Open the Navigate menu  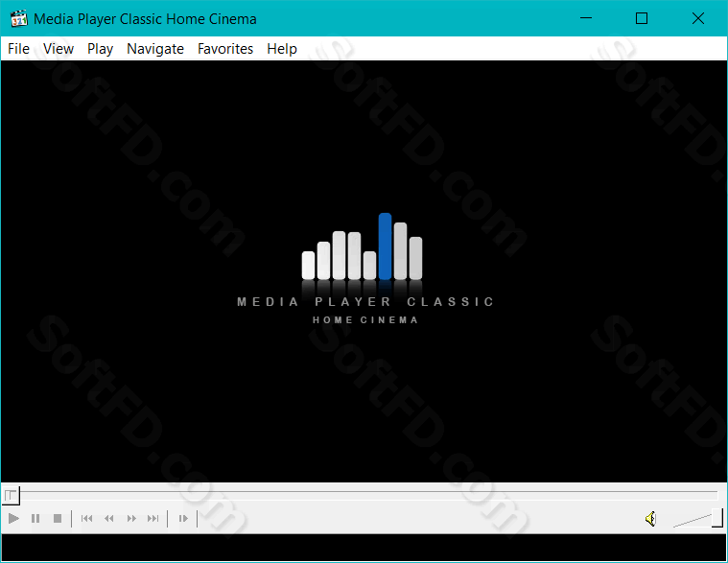click(x=155, y=49)
